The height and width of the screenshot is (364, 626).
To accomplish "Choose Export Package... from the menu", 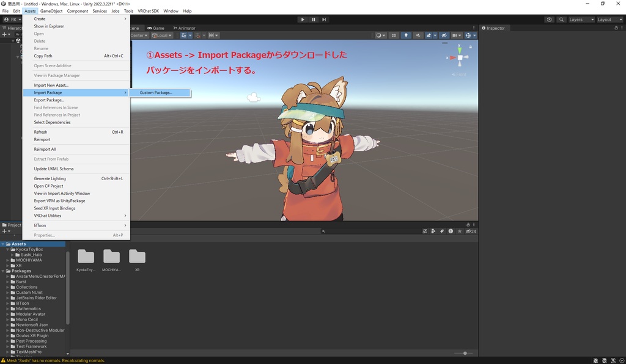I will pos(76,100).
